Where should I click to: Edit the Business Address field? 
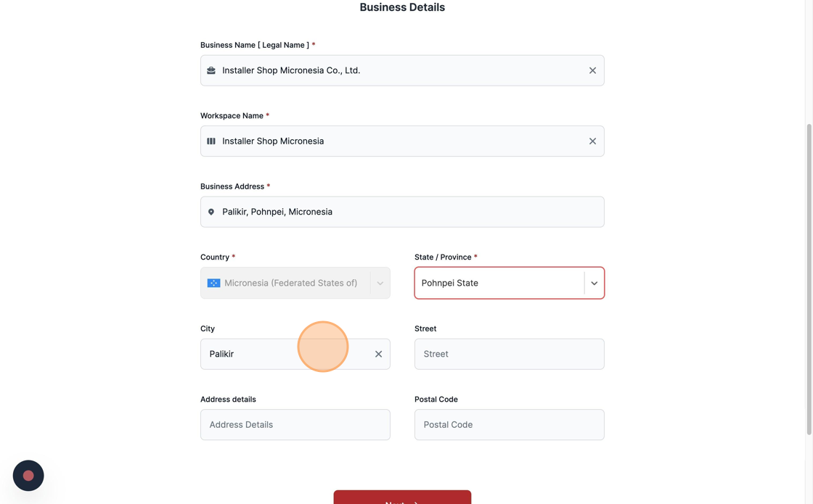(x=402, y=212)
